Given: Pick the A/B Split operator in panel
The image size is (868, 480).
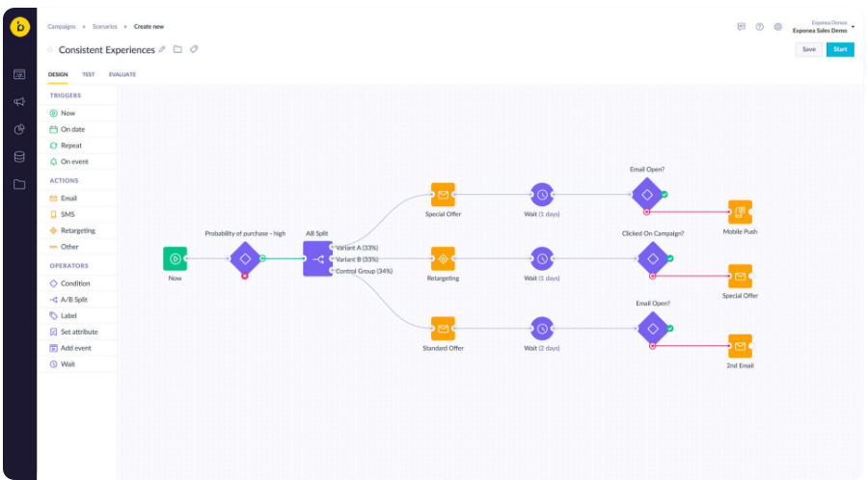Looking at the screenshot, I should click(77, 299).
